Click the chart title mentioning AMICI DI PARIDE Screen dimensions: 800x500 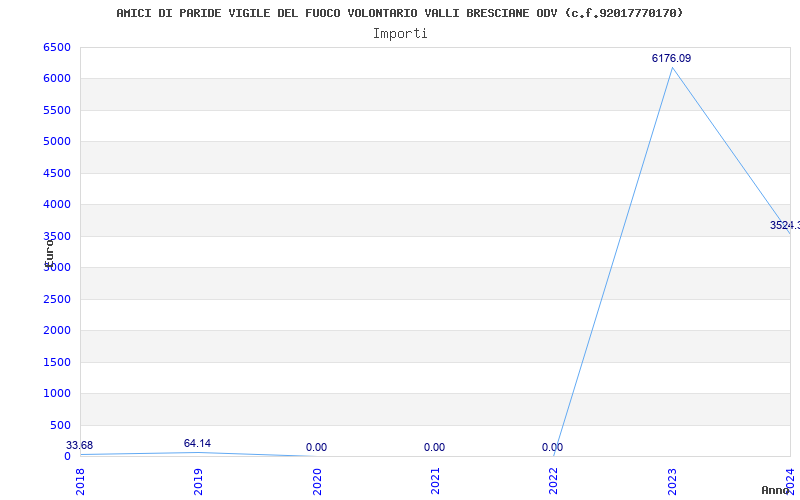(x=399, y=13)
